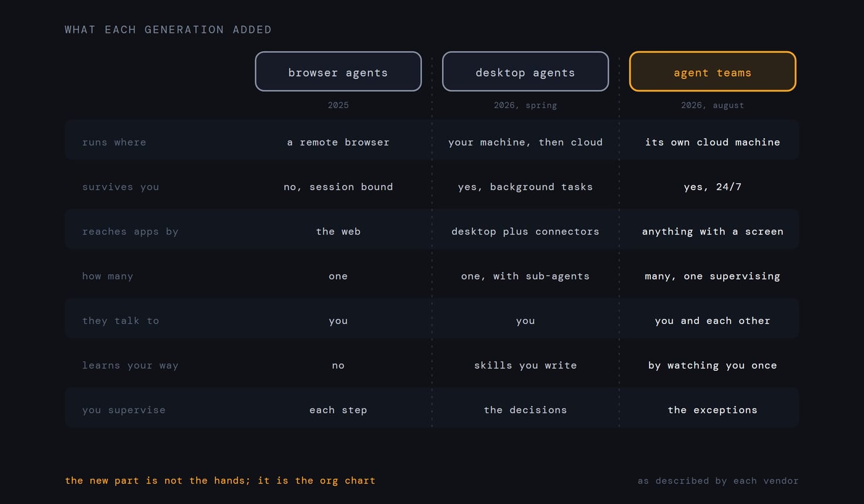
Task: Click the orange org chart footer caption
Action: pos(220,481)
